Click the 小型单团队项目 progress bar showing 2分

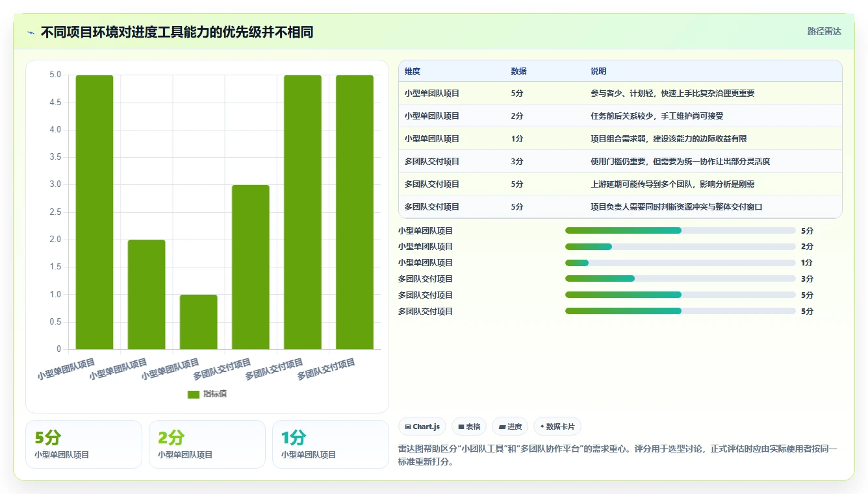[680, 247]
